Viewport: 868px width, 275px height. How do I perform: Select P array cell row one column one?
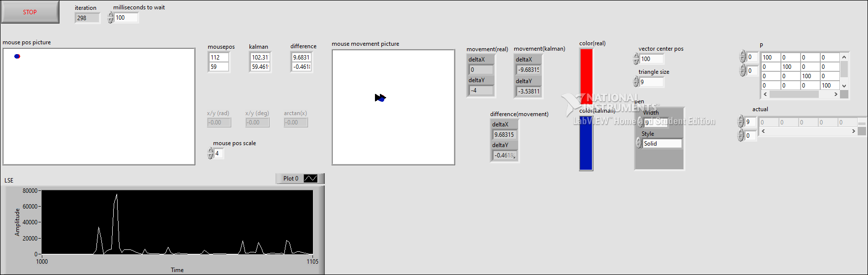coord(771,58)
